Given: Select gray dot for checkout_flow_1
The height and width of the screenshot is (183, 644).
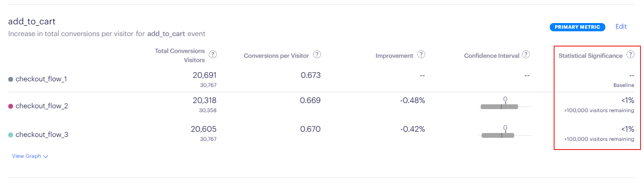Looking at the screenshot, I should tap(11, 79).
